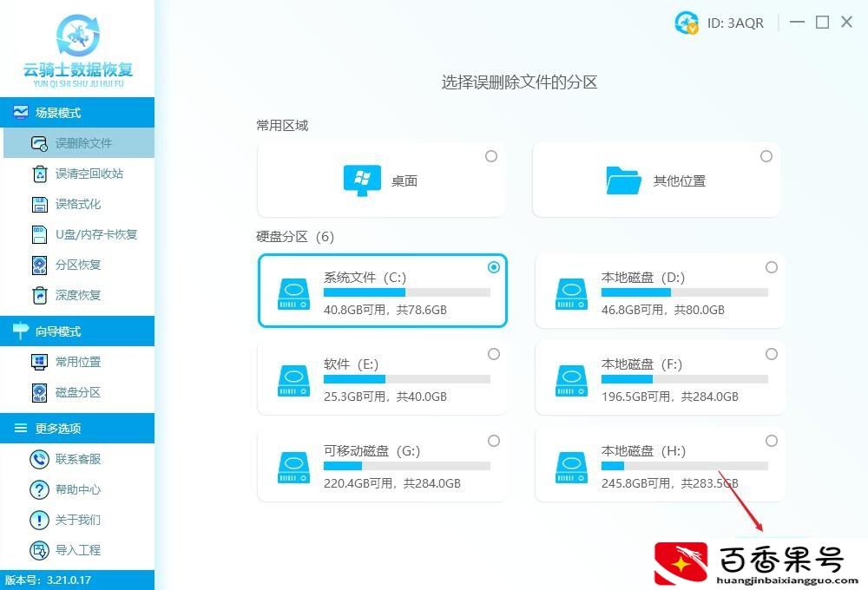Click the 46.8GB可用, 共80.0GB text
Viewport: 868px width, 590px height.
[x=663, y=310]
